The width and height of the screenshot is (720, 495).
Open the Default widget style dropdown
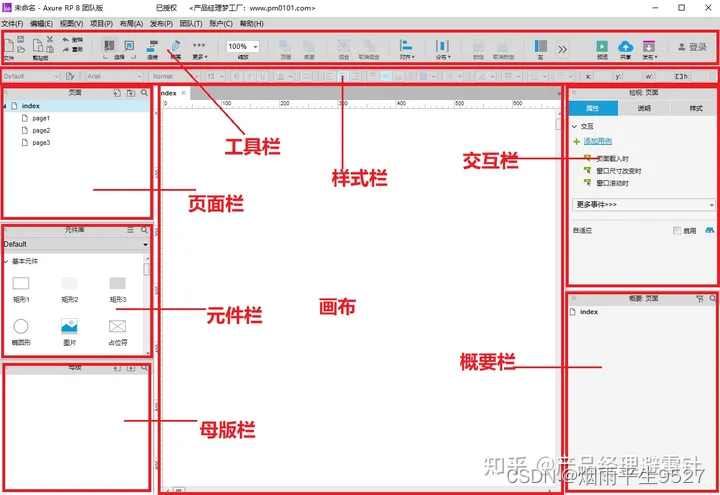[x=31, y=76]
